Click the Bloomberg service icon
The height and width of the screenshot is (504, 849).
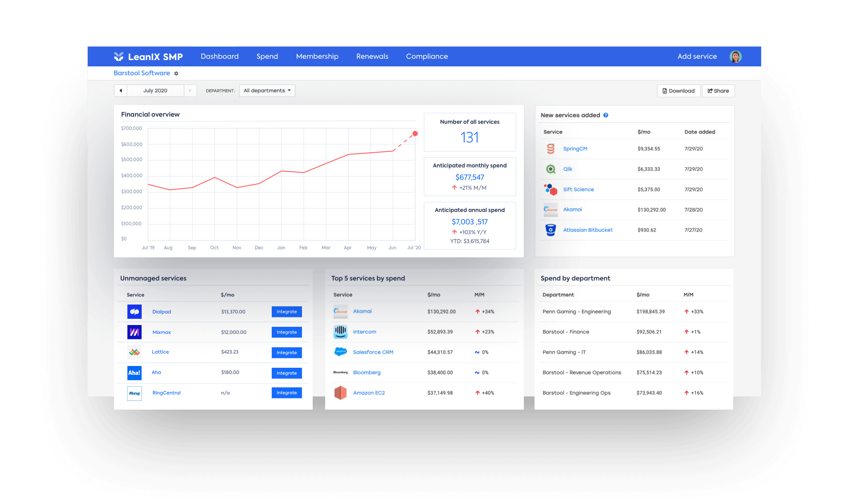click(340, 373)
